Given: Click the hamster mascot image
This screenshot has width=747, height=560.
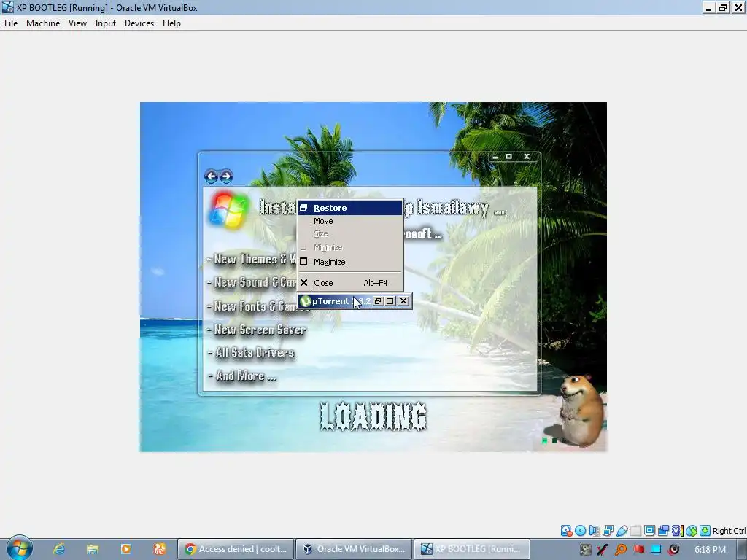Looking at the screenshot, I should tap(581, 411).
